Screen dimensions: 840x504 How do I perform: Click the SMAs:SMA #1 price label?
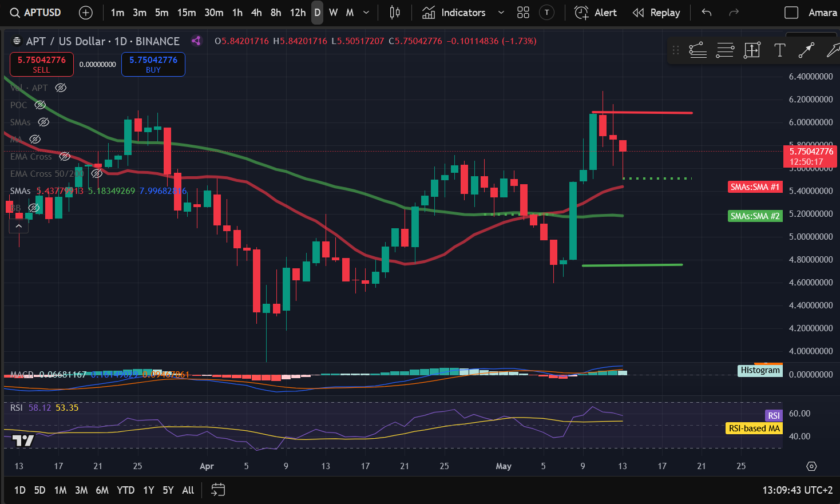click(x=755, y=187)
